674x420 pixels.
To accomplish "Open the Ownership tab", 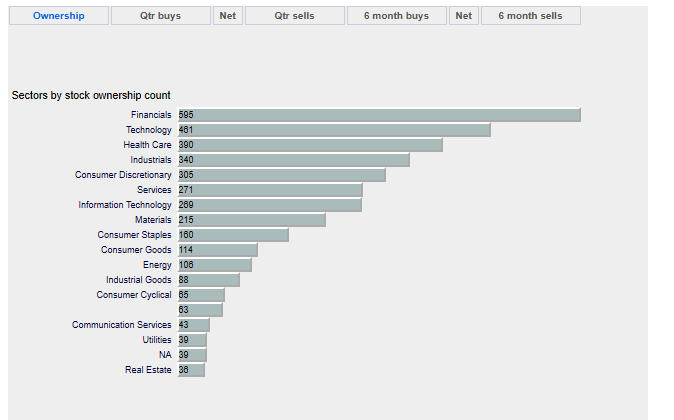I will tap(58, 16).
